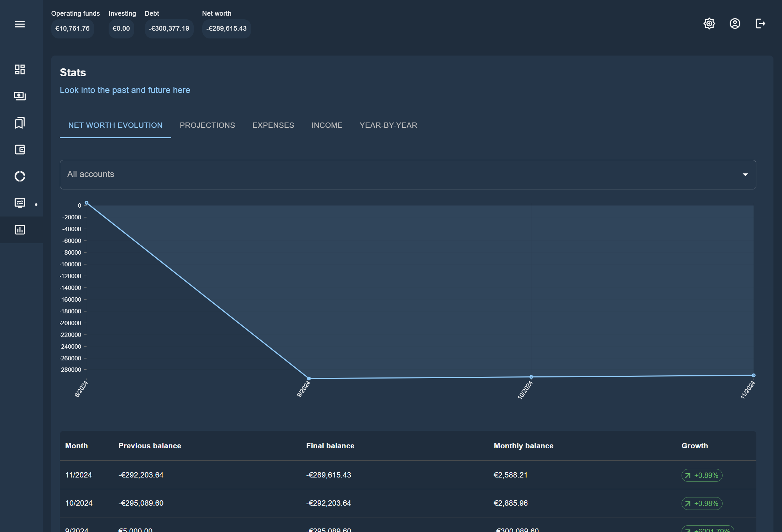Open the cash transactions sidebar icon

click(20, 96)
